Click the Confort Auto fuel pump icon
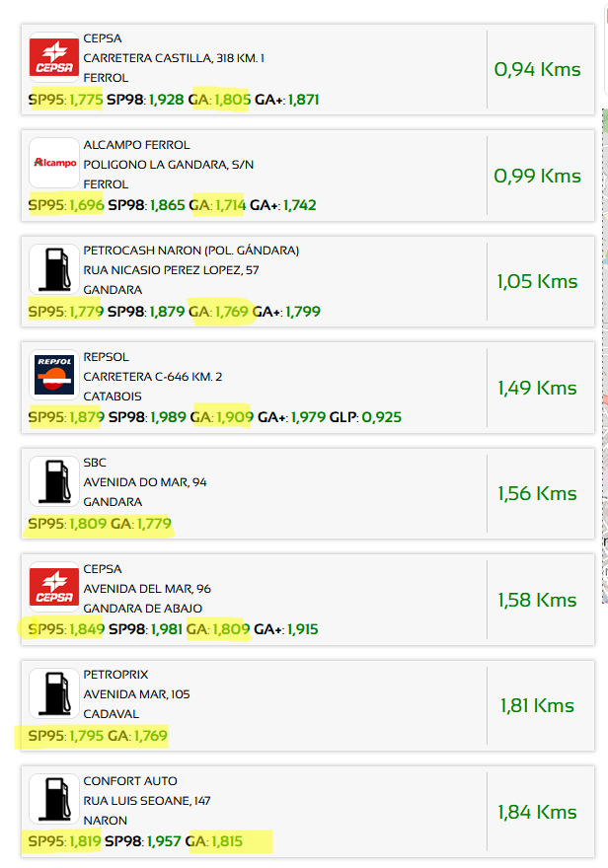This screenshot has width=608, height=868. coord(53,799)
